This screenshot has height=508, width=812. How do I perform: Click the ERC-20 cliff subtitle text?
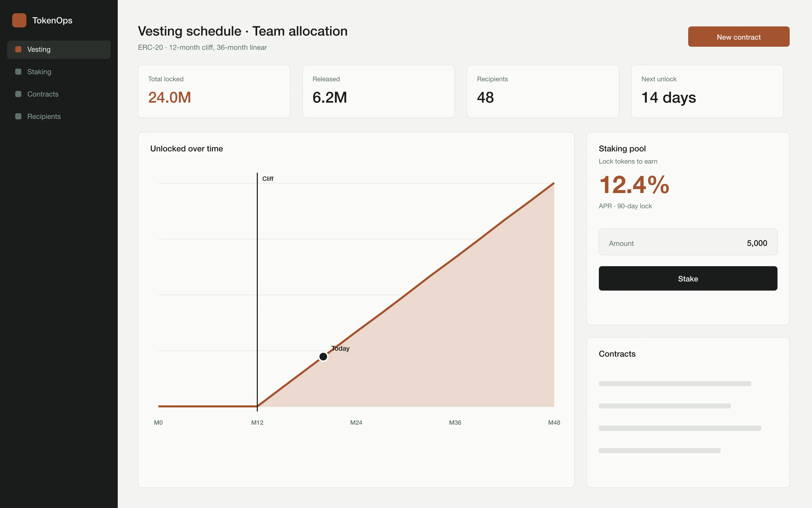click(x=202, y=47)
